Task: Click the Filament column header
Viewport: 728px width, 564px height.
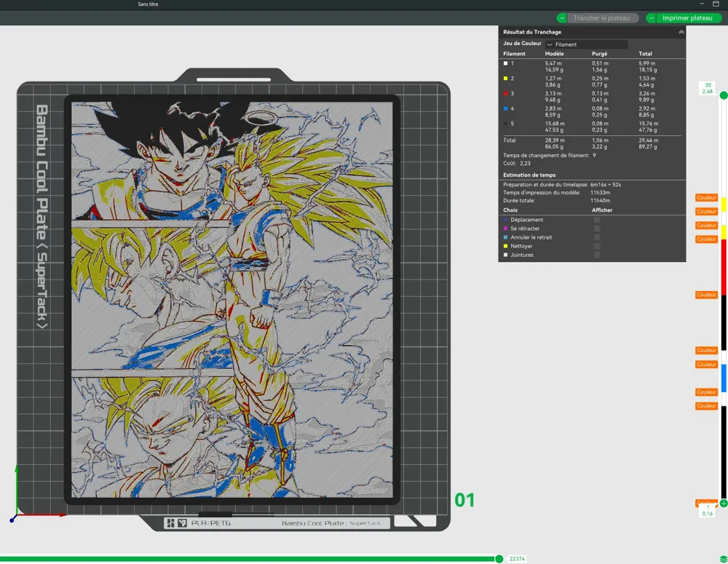Action: (514, 54)
